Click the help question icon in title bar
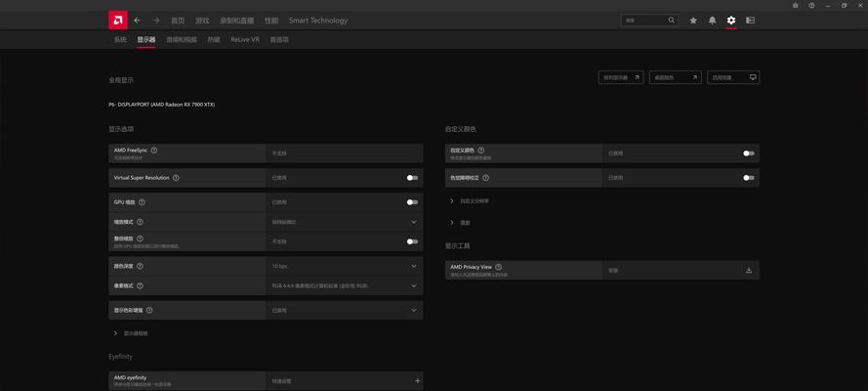Image resolution: width=868 pixels, height=391 pixels. (811, 5)
